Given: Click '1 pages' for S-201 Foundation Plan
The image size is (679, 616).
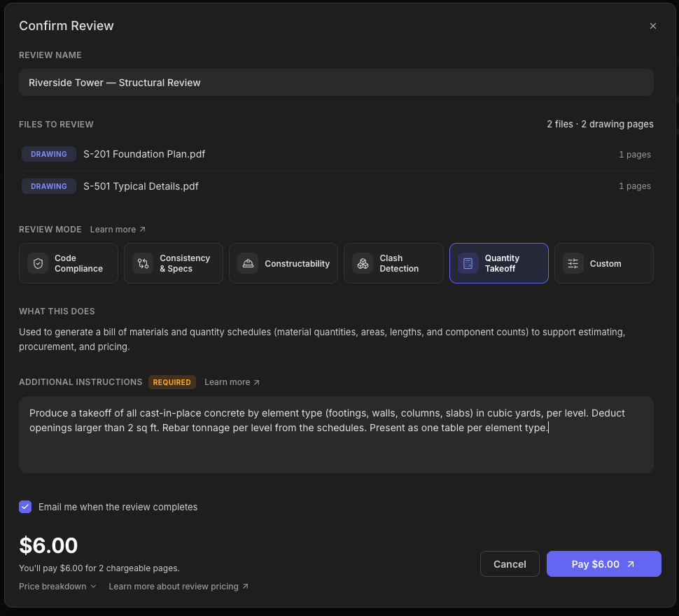Looking at the screenshot, I should 634,155.
